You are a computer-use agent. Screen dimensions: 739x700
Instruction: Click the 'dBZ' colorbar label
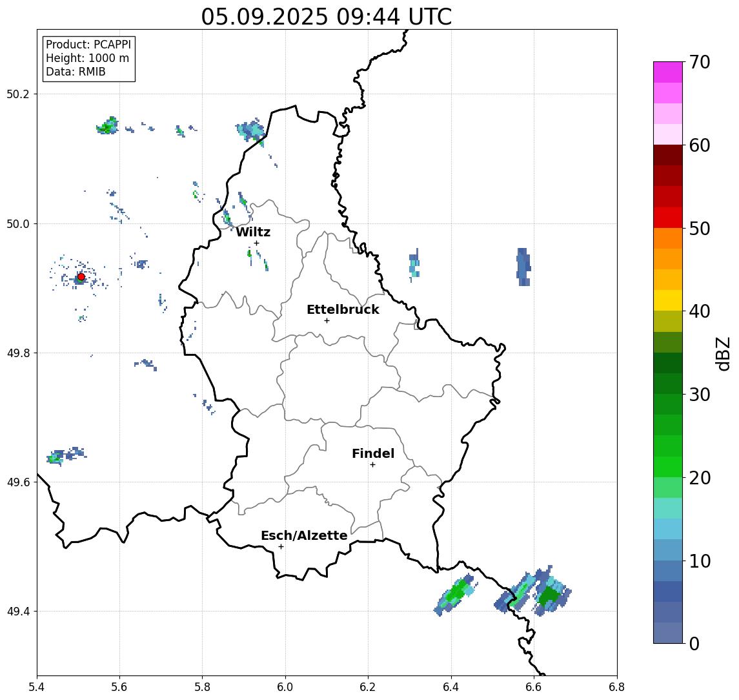(x=722, y=353)
